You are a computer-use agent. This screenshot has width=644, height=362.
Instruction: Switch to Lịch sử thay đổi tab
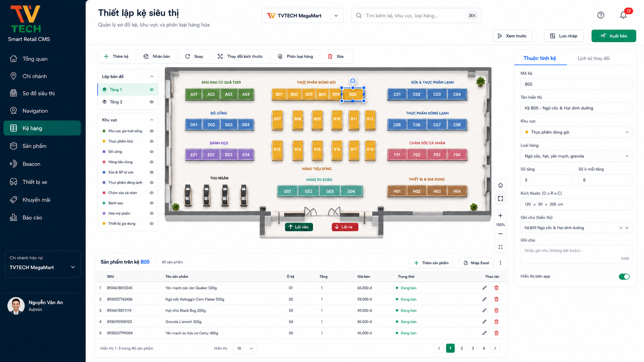594,58
